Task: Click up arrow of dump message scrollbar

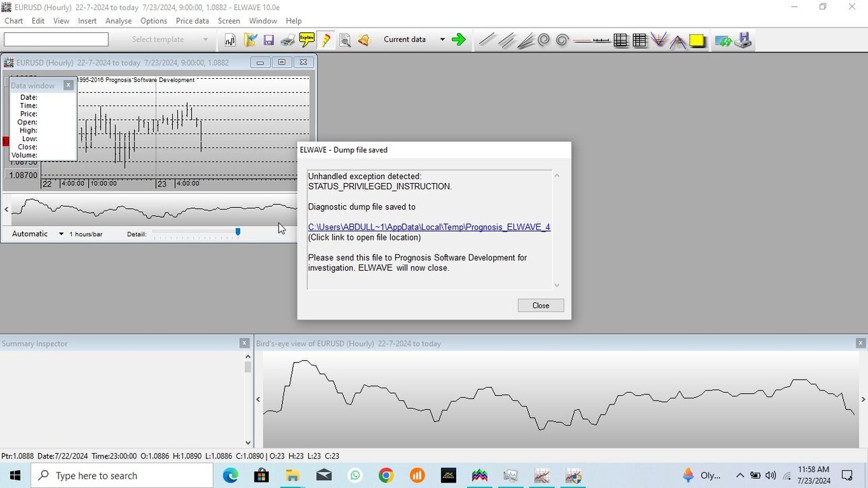Action: [556, 176]
